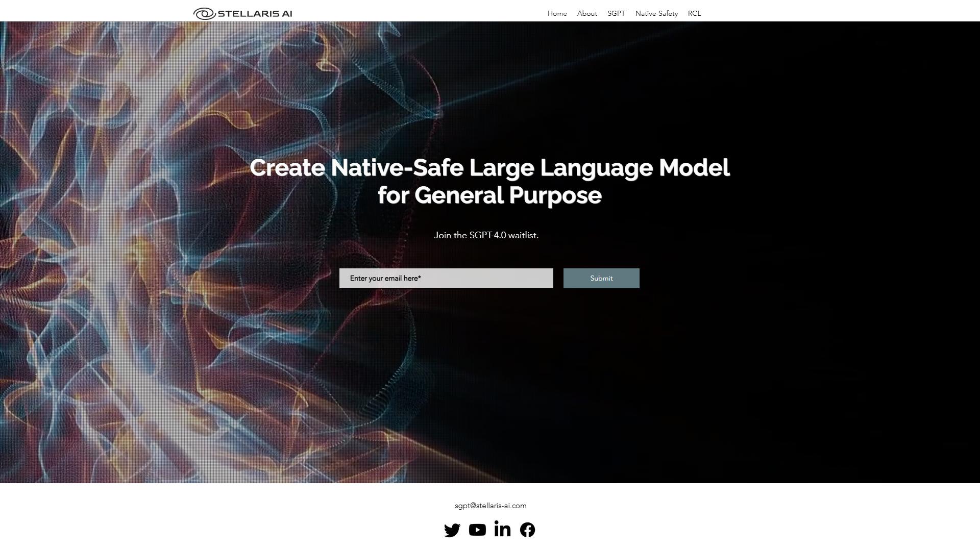Click the 'Create Native-Safe Large Language Model' heading
980x551 pixels.
click(490, 168)
